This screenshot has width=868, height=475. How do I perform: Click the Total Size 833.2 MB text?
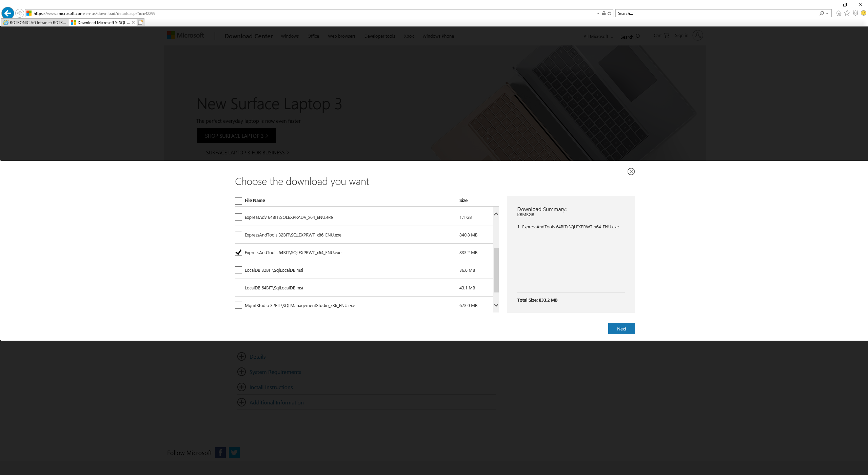click(x=537, y=300)
